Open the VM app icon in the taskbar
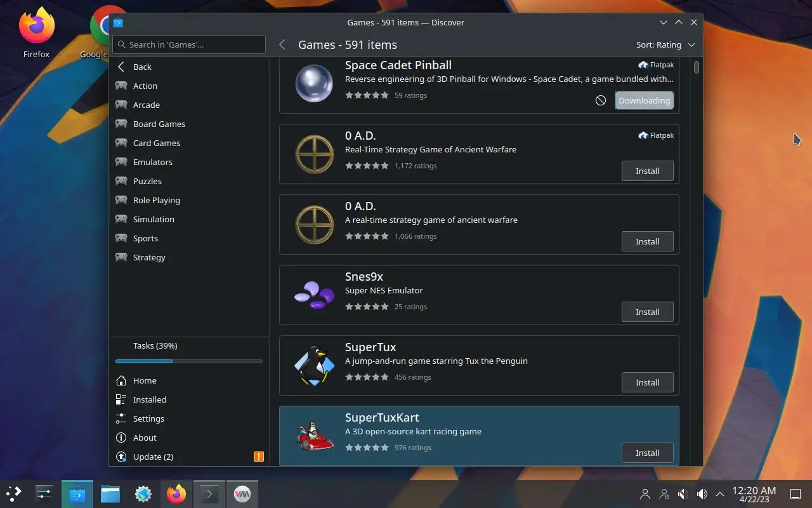The height and width of the screenshot is (508, 812). [x=242, y=493]
